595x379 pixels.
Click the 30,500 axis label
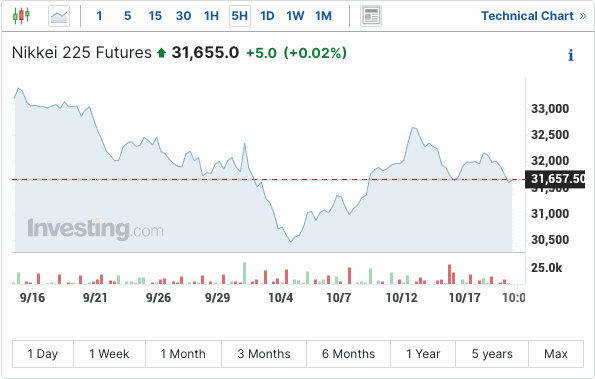[x=550, y=240]
